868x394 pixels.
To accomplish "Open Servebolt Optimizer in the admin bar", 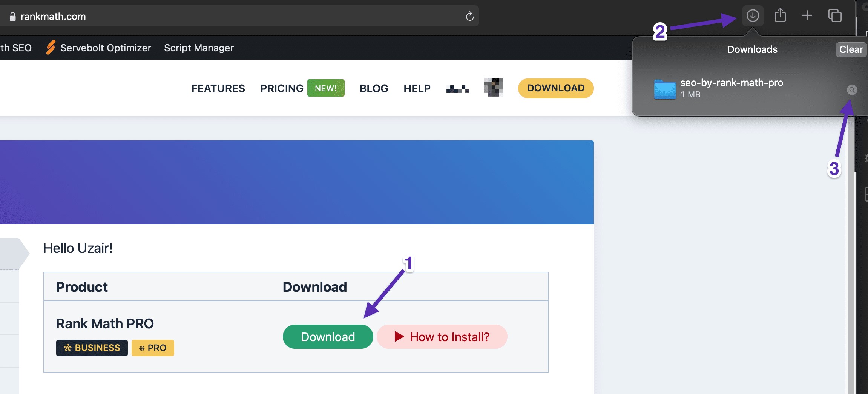I will (x=105, y=48).
